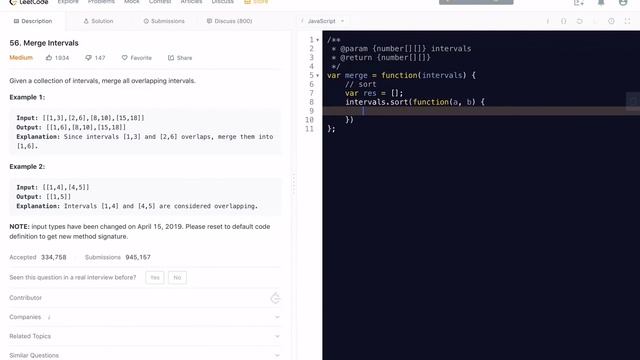Click the Accepted count 334,758
Viewport: 640px width, 360px height.
click(x=53, y=257)
